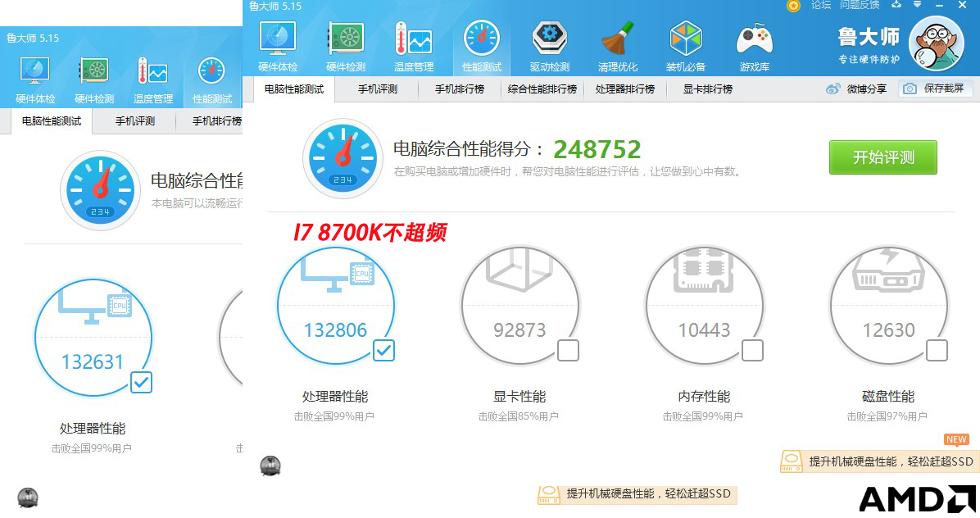Select 手机评测 tab in background window
This screenshot has width=980, height=518.
click(x=135, y=121)
